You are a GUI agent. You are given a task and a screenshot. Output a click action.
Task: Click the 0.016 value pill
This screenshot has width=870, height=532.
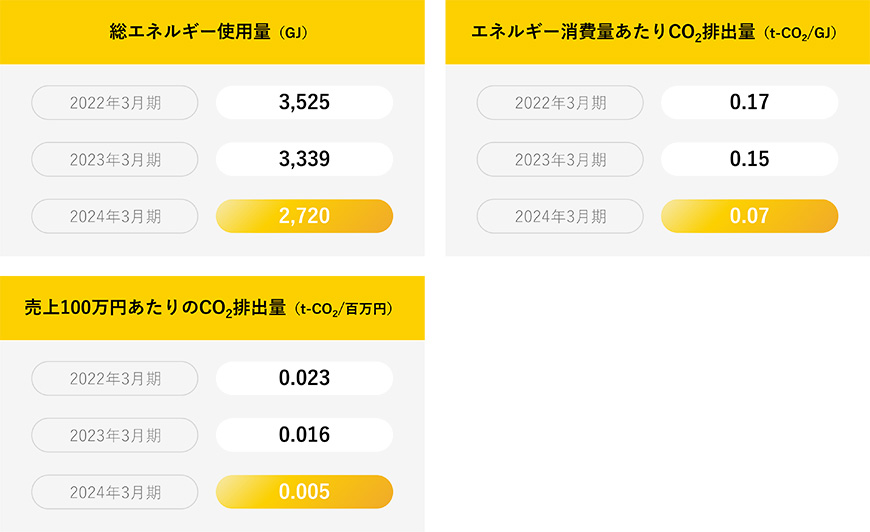tap(304, 435)
